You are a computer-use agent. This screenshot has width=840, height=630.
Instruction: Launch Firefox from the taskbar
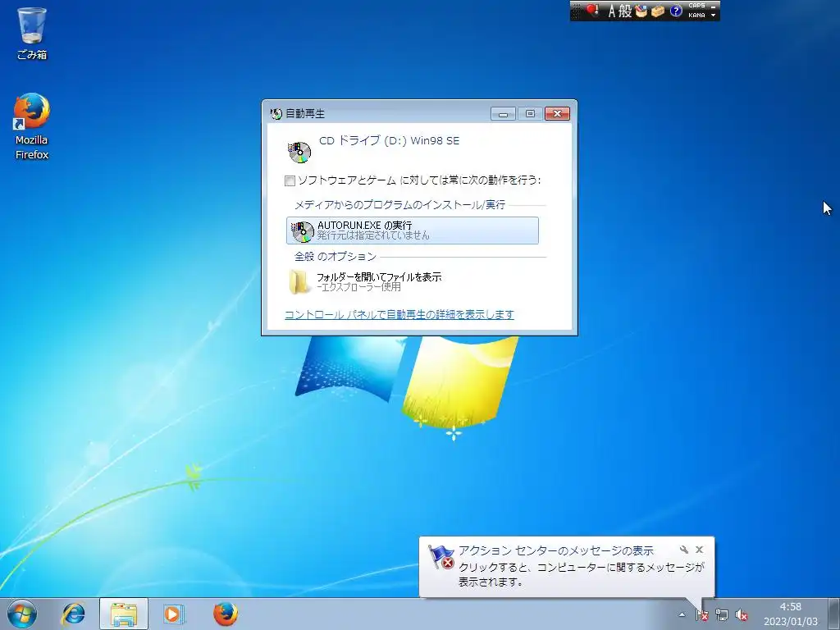(226, 614)
